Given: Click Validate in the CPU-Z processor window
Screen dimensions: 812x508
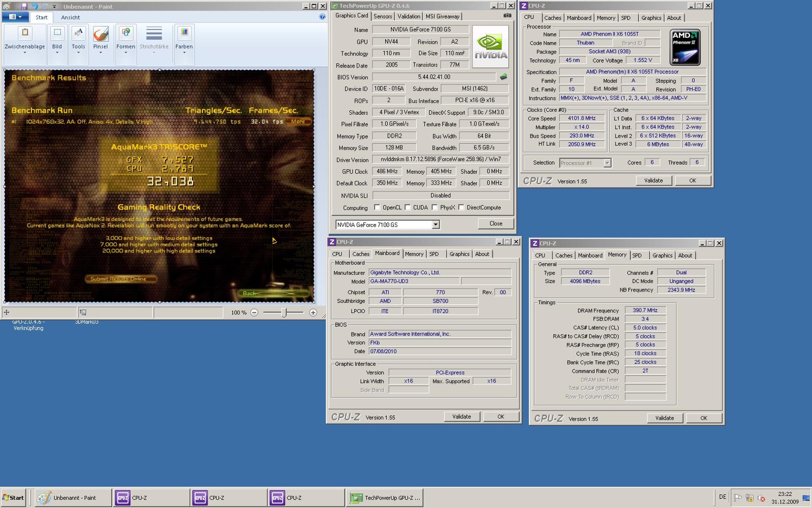Looking at the screenshot, I should [653, 180].
